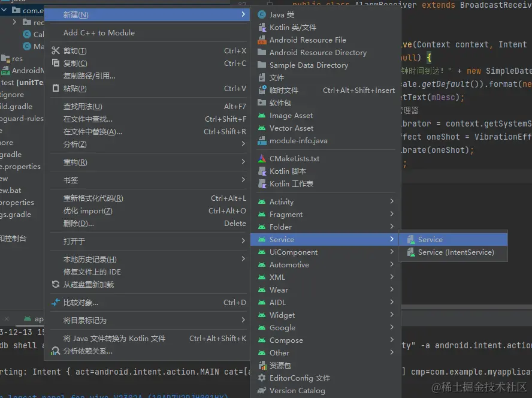The image size is (532, 398).
Task: Expand the Widget submenu arrow
Action: pyautogui.click(x=392, y=315)
